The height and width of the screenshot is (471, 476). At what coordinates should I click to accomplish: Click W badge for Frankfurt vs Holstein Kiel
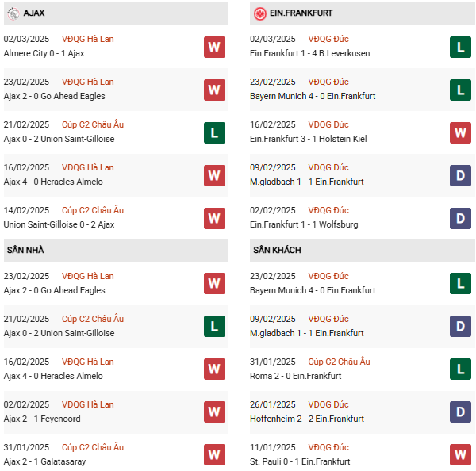click(461, 132)
